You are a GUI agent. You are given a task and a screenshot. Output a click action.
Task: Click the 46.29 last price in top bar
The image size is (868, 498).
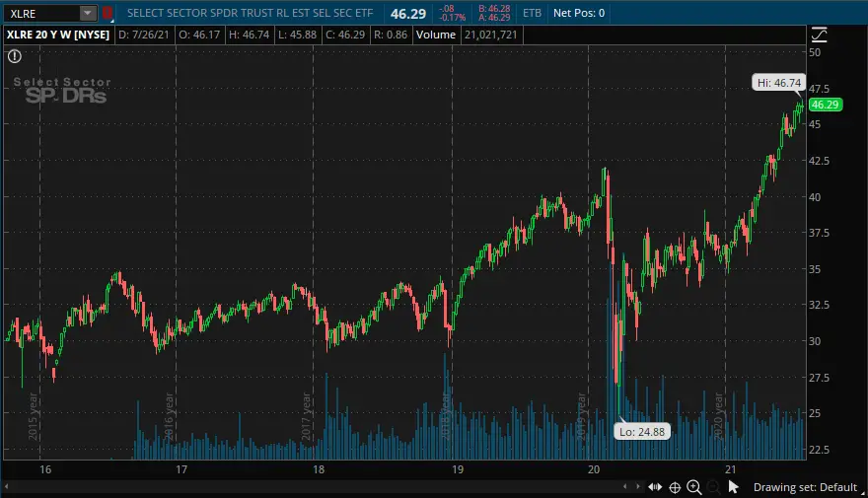tap(408, 14)
